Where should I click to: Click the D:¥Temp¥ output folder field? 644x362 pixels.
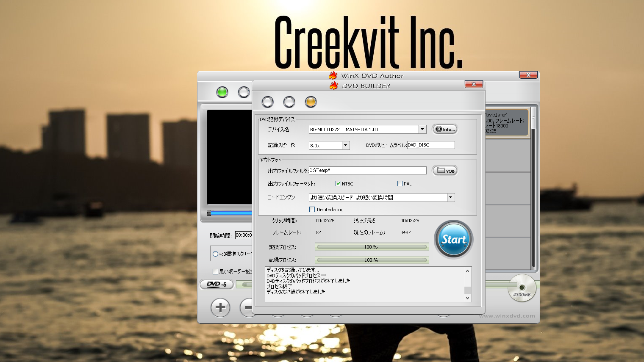coord(368,170)
